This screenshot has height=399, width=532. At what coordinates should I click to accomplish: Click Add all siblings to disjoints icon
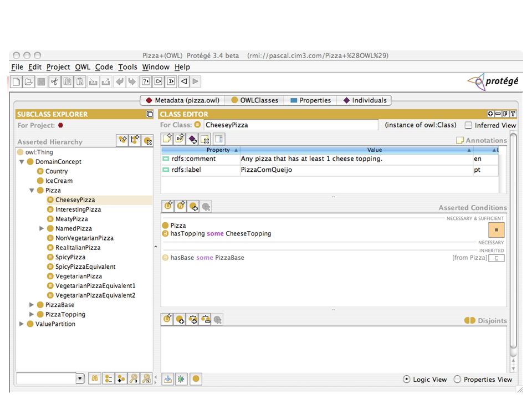pos(193,319)
